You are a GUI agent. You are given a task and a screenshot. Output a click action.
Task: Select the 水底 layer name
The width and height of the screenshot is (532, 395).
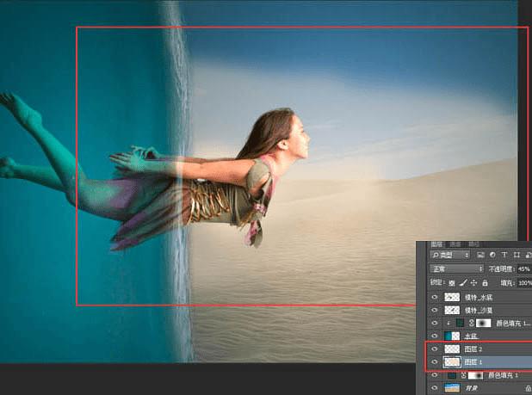click(x=472, y=336)
